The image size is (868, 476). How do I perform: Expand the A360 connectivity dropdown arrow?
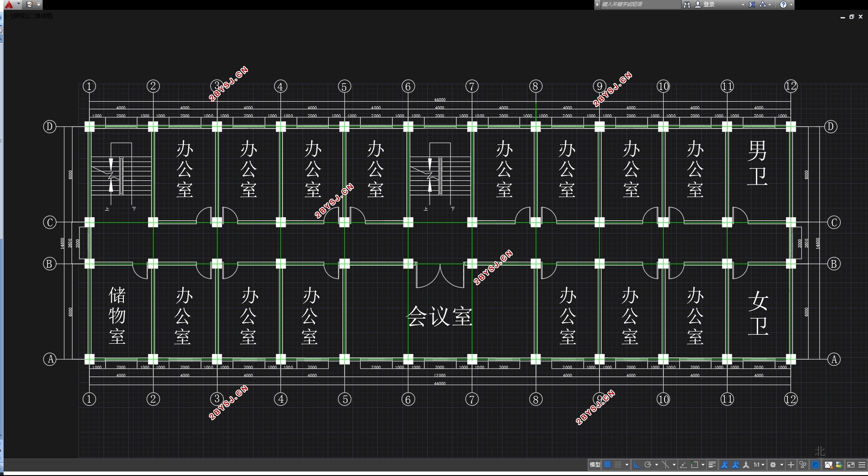tap(770, 4)
